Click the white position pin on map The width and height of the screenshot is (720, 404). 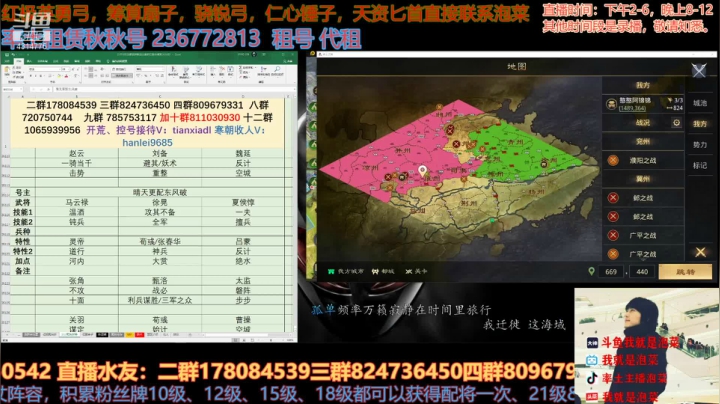tap(422, 171)
